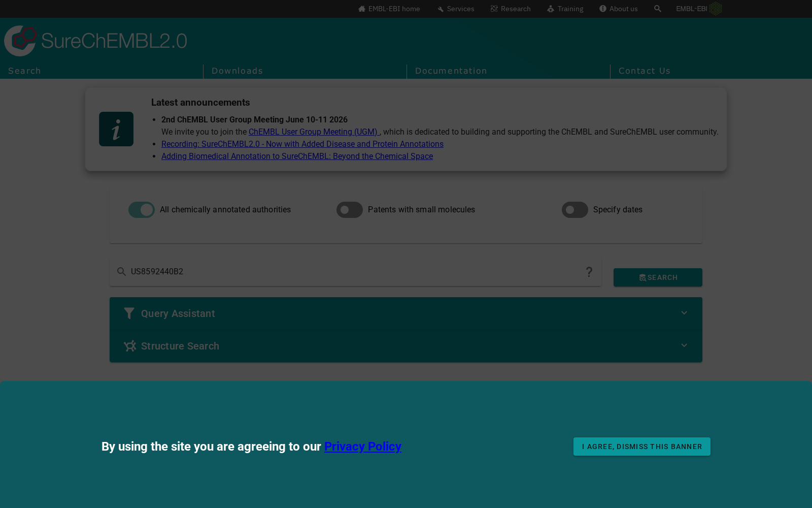Click the Research network icon
The image size is (812, 508).
[x=494, y=9]
